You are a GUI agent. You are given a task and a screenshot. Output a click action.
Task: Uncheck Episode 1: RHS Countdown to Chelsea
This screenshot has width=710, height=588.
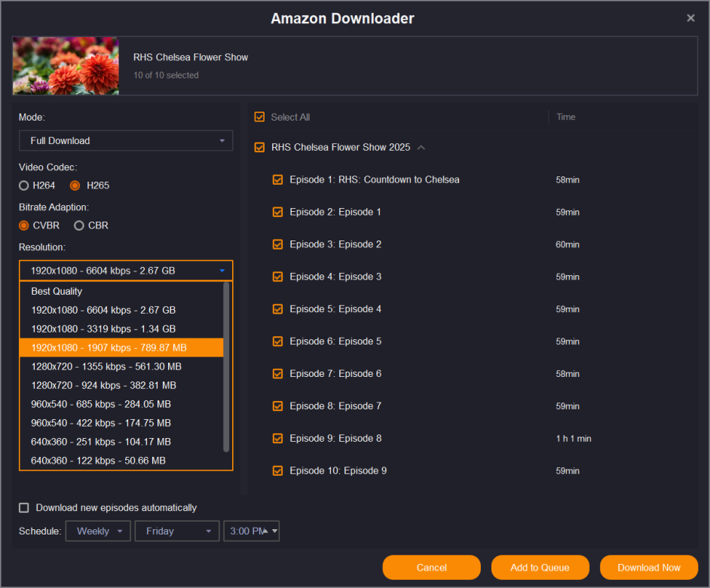(278, 179)
